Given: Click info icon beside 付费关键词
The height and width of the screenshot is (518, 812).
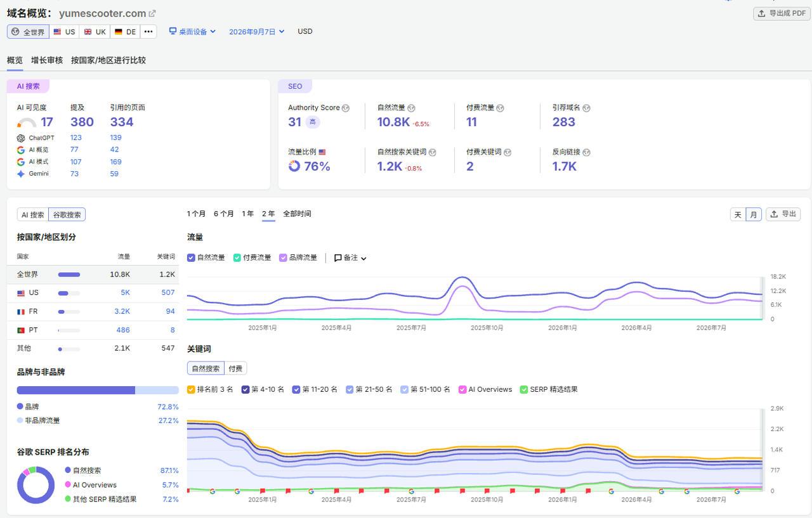Looking at the screenshot, I should (x=507, y=152).
